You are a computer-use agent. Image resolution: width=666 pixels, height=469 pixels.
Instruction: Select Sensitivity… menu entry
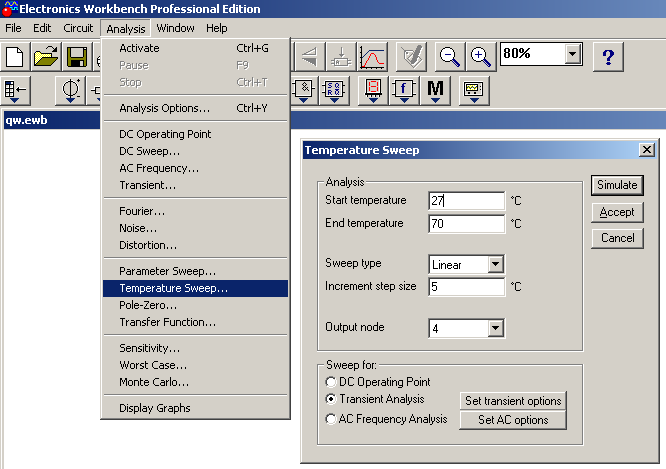click(x=195, y=348)
